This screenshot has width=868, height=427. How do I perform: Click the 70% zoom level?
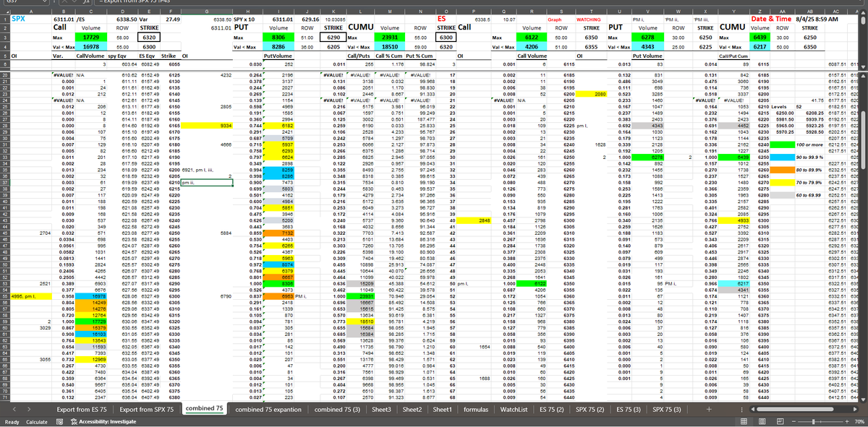point(859,421)
